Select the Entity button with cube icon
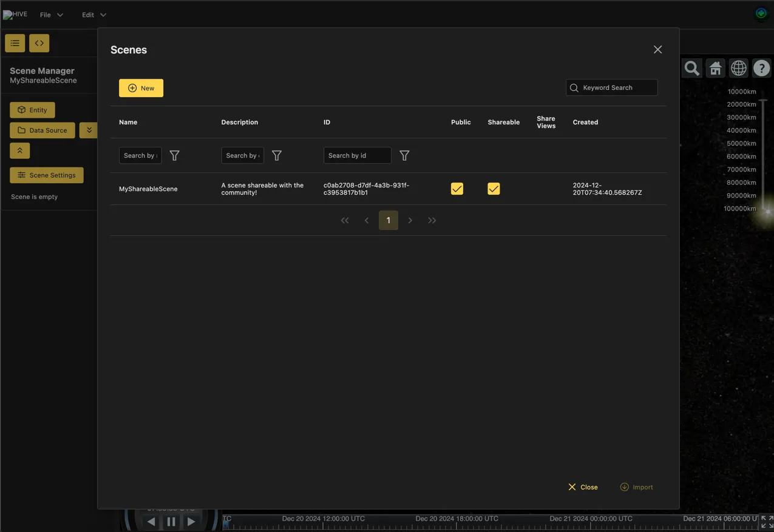The image size is (774, 532). 32,110
